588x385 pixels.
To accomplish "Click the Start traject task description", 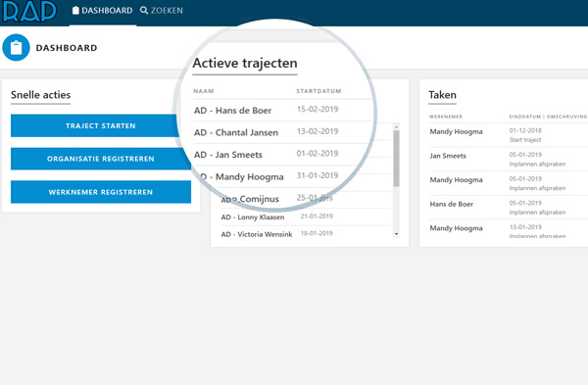I will [x=525, y=140].
